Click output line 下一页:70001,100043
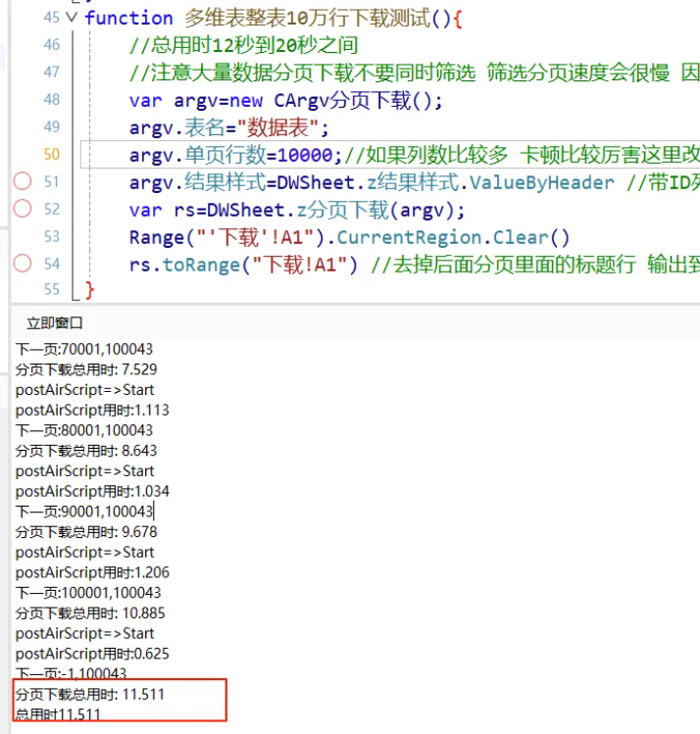Screen dimensions: 700x734 tap(84, 349)
